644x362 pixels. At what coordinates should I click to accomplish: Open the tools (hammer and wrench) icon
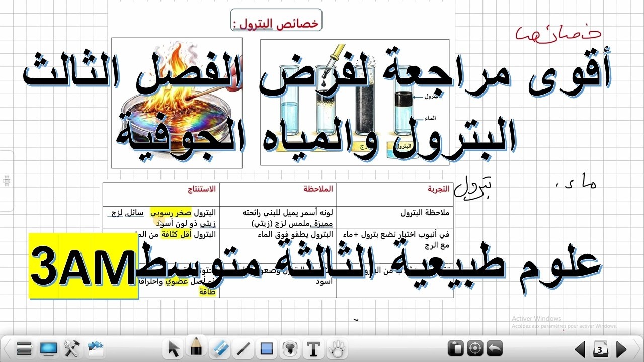pyautogui.click(x=72, y=348)
